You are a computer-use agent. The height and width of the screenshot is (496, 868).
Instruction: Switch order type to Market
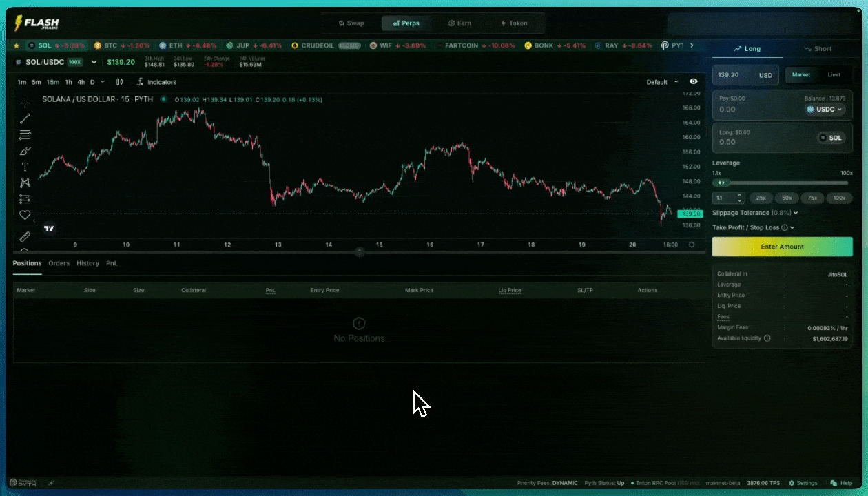[x=801, y=75]
